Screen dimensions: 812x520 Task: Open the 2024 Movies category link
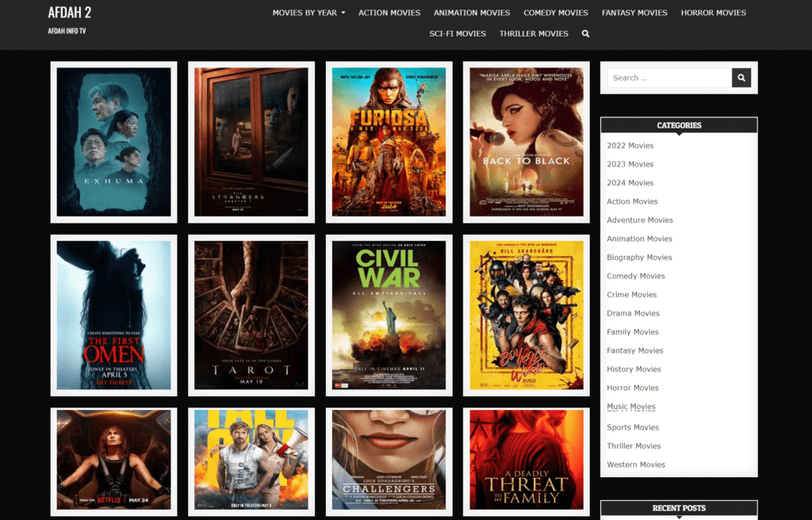pyautogui.click(x=630, y=183)
